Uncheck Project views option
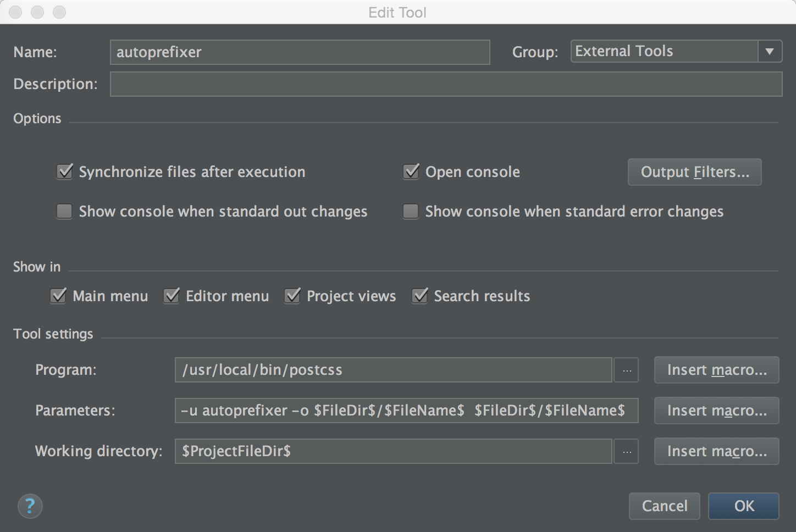796x532 pixels. coord(292,296)
